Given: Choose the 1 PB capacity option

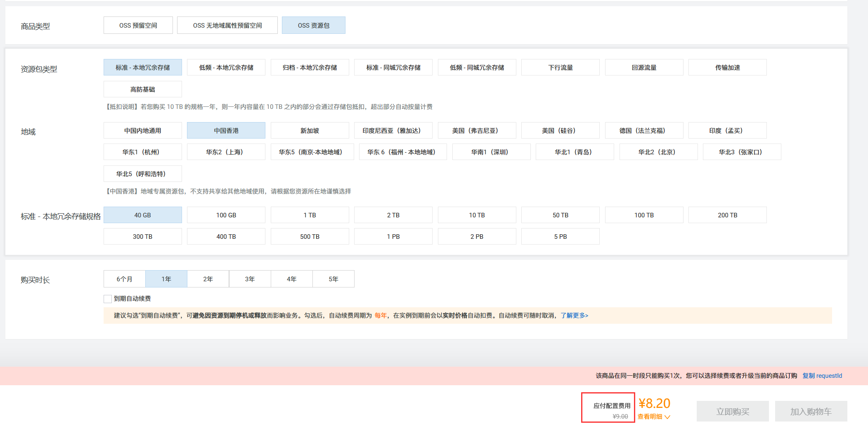Looking at the screenshot, I should click(x=393, y=236).
